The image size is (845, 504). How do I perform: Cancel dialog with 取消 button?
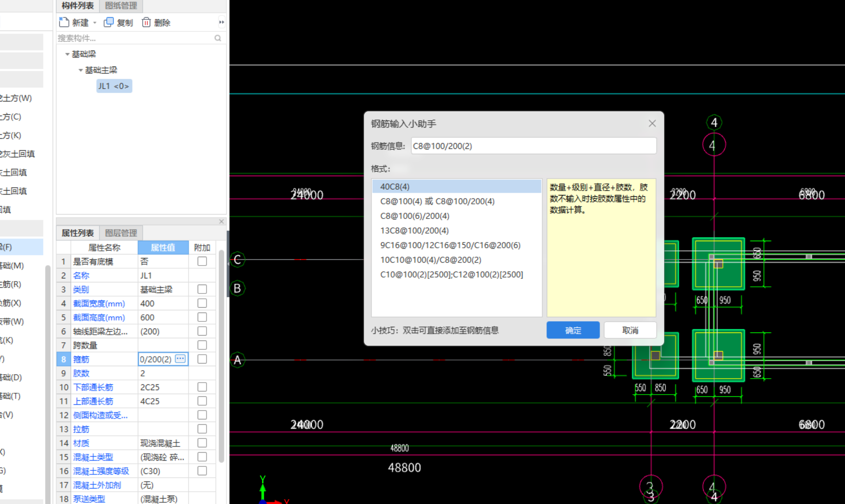pos(630,330)
